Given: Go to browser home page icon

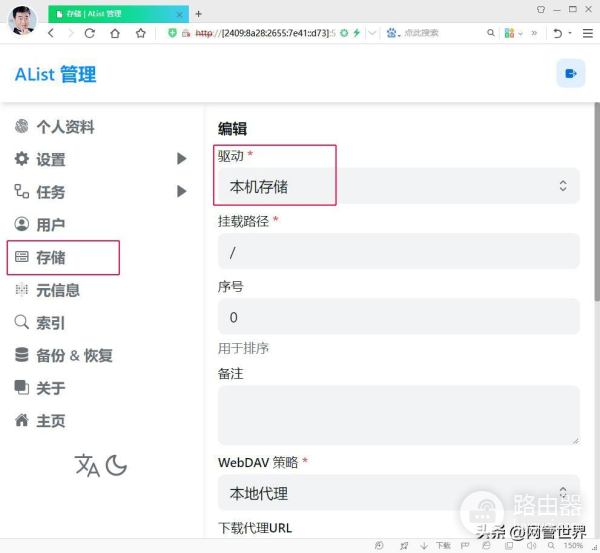Looking at the screenshot, I should [115, 33].
